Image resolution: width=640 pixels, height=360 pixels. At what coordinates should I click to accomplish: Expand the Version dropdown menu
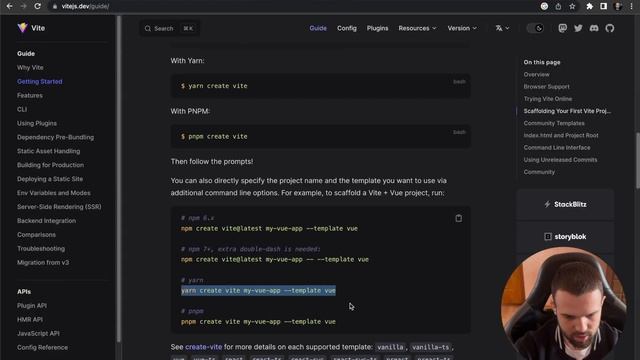[462, 28]
